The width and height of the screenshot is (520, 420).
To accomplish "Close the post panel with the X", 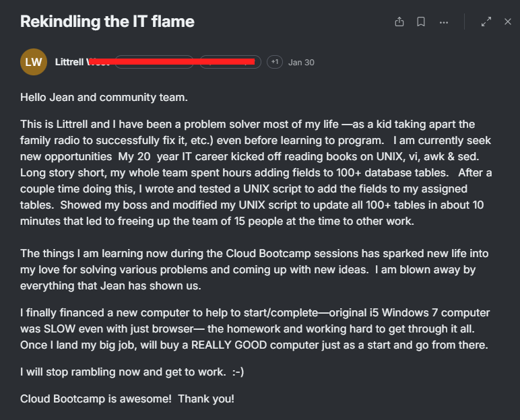I will (x=508, y=22).
